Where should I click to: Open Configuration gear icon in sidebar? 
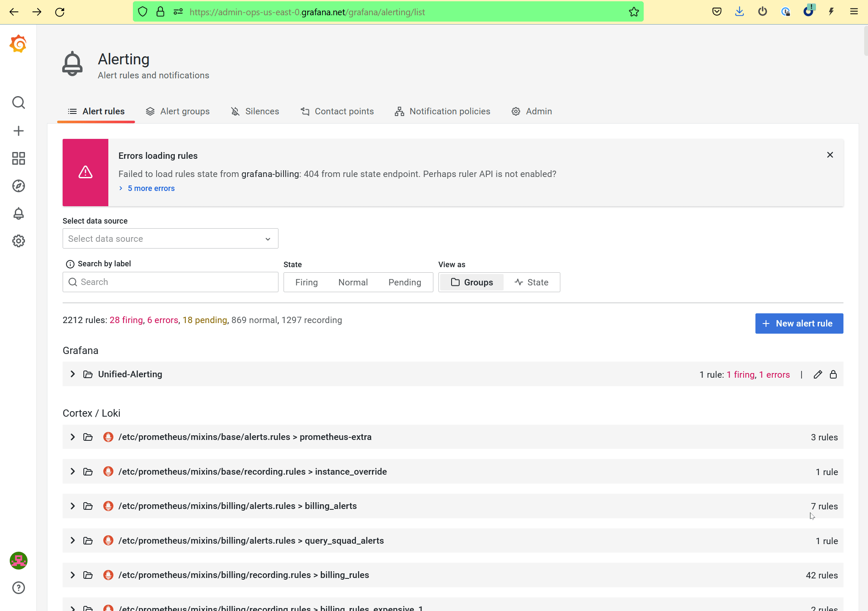(x=19, y=241)
